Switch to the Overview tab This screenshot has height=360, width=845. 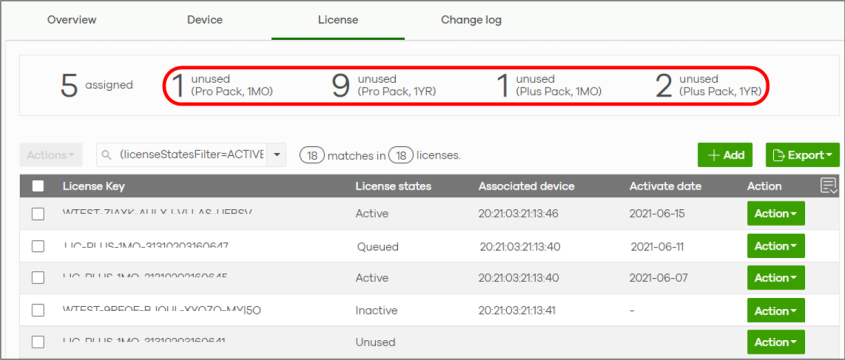(72, 20)
